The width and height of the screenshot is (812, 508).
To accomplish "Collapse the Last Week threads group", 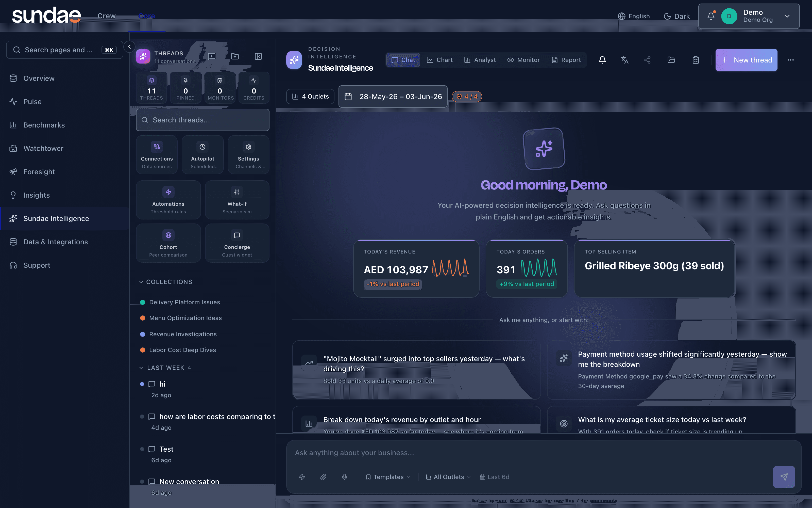I will (x=165, y=368).
